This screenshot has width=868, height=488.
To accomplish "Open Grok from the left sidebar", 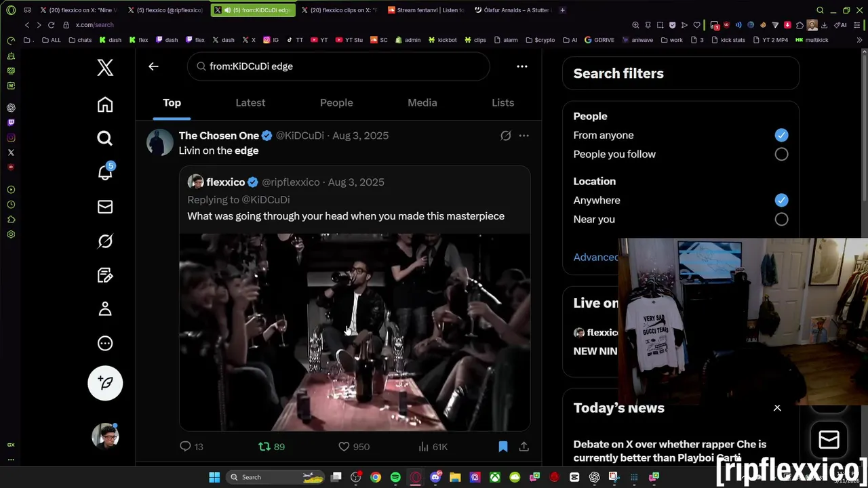I will 105,241.
